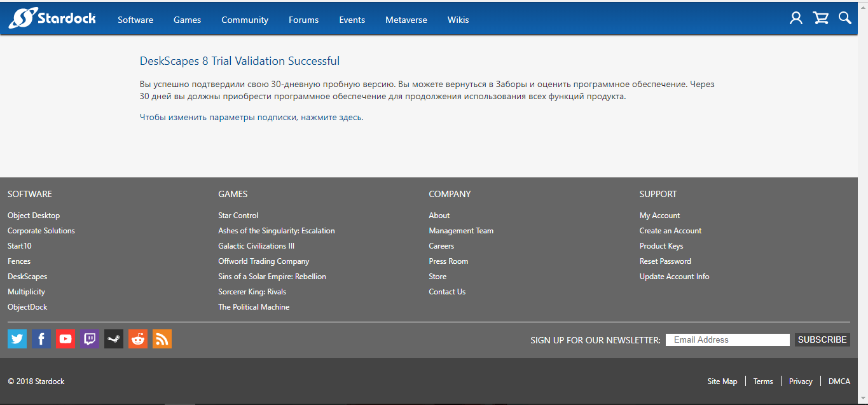The height and width of the screenshot is (405, 868).
Task: Open the RSS feed icon
Action: pos(162,339)
